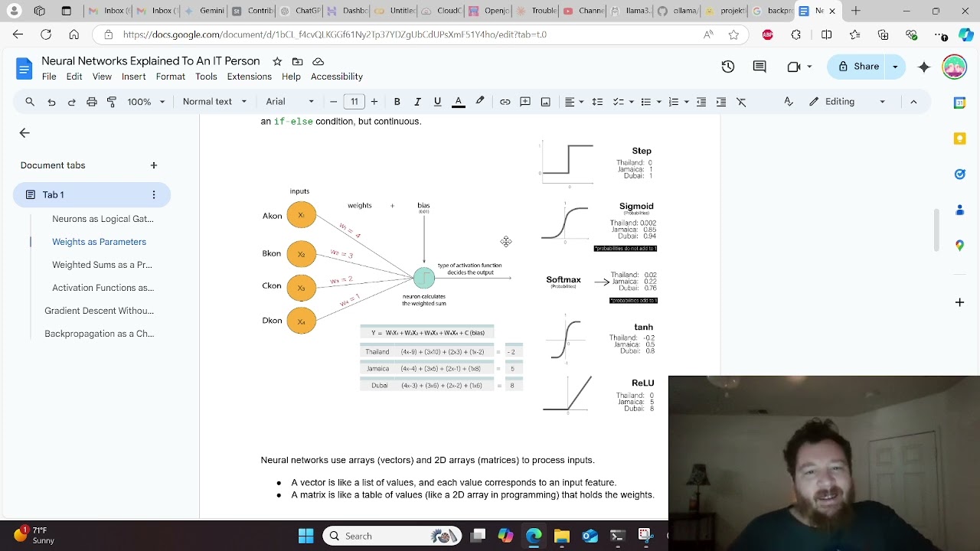980x551 pixels.
Task: Open the Share options arrow
Action: tap(895, 67)
